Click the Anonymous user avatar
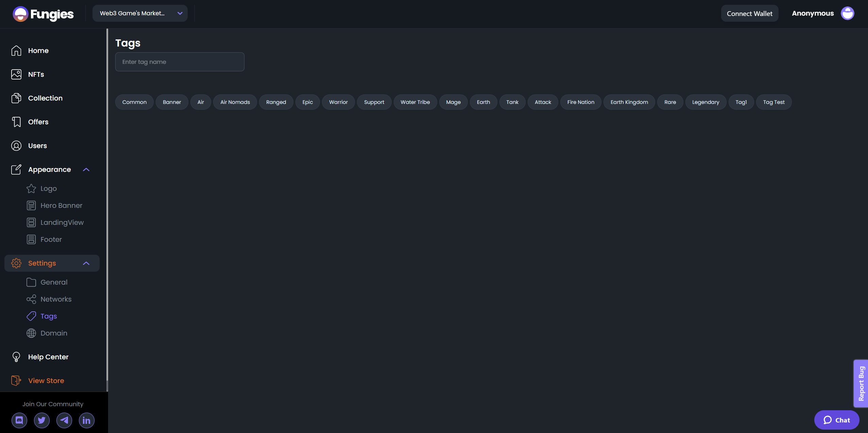 (x=847, y=14)
